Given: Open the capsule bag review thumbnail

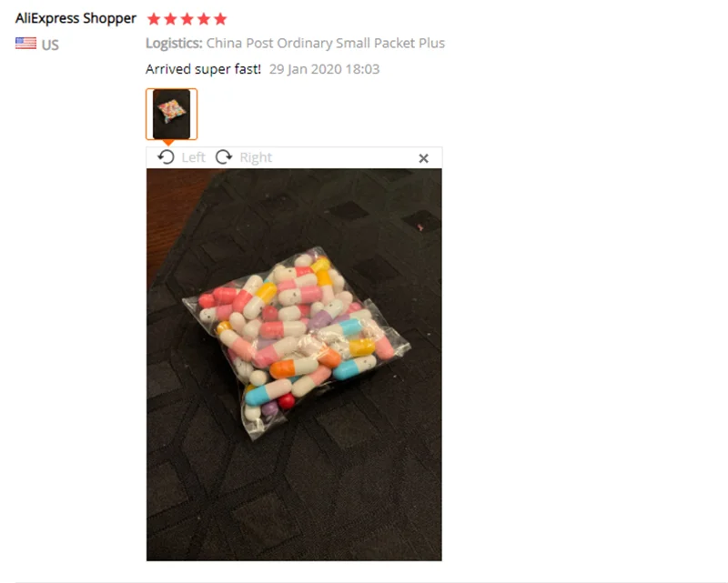Looking at the screenshot, I should (x=171, y=114).
